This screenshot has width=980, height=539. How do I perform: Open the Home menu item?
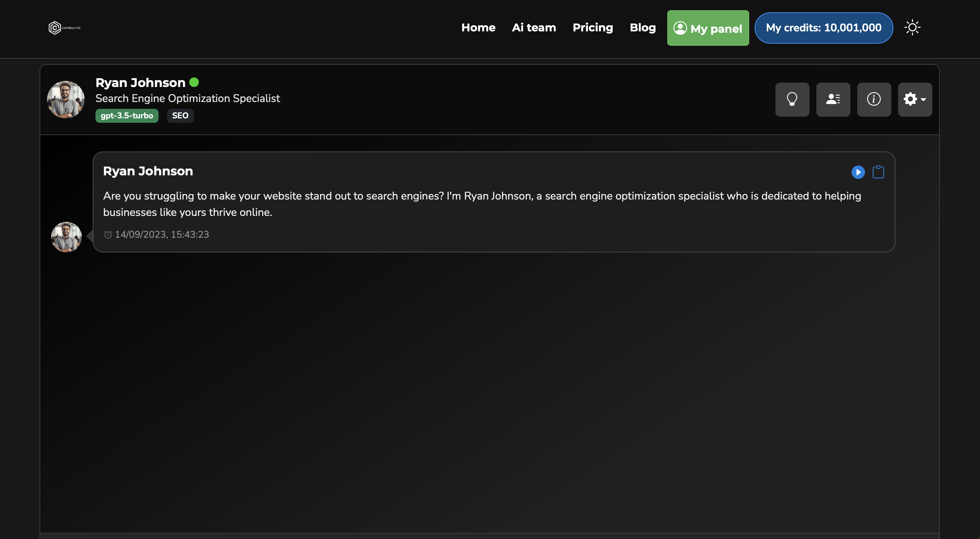[478, 27]
